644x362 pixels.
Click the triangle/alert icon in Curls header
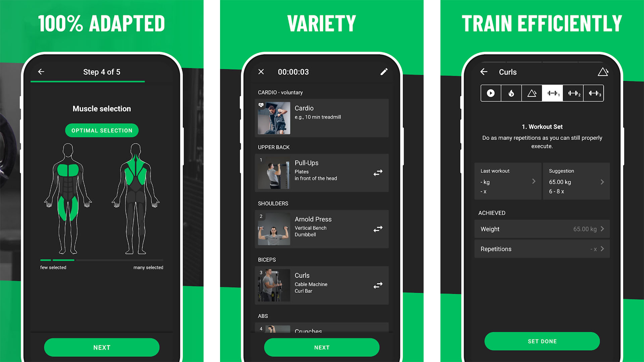click(x=603, y=72)
